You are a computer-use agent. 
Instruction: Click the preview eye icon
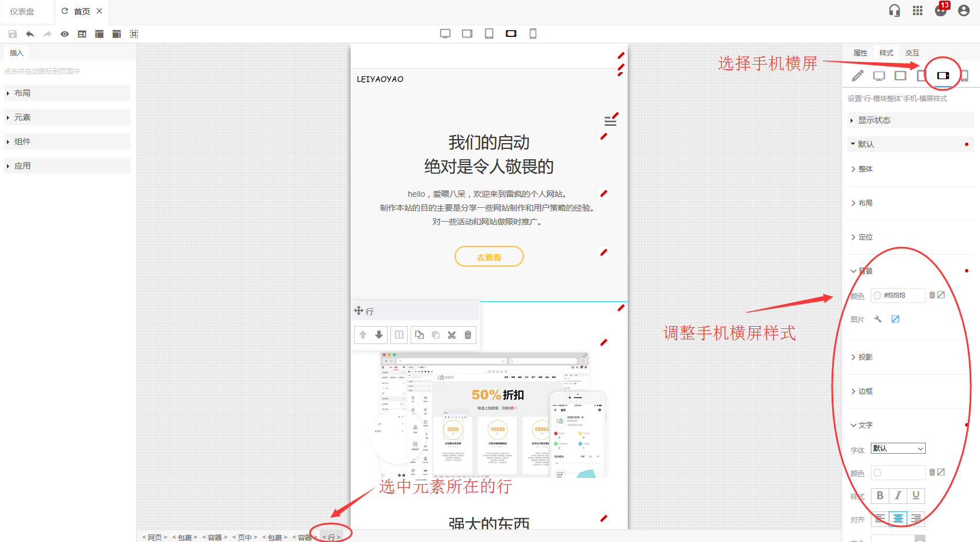65,34
